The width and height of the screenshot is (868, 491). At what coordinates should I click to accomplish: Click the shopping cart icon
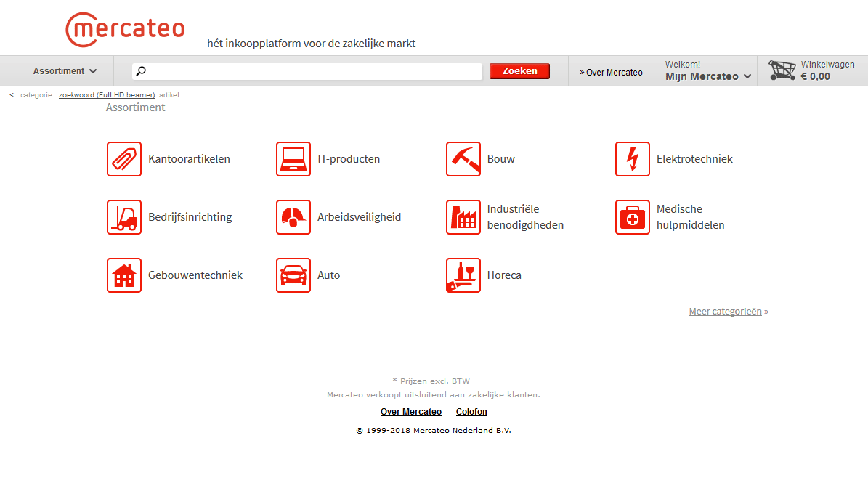tap(782, 70)
